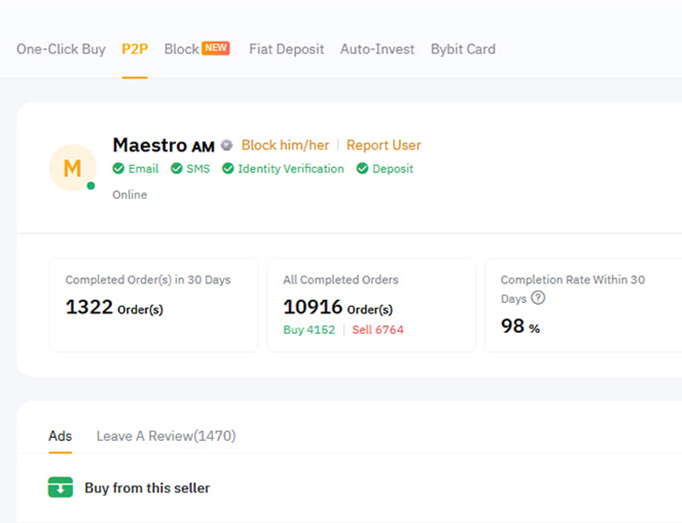
Task: Click the Completion Rate Within 30 Days label
Action: click(x=572, y=289)
